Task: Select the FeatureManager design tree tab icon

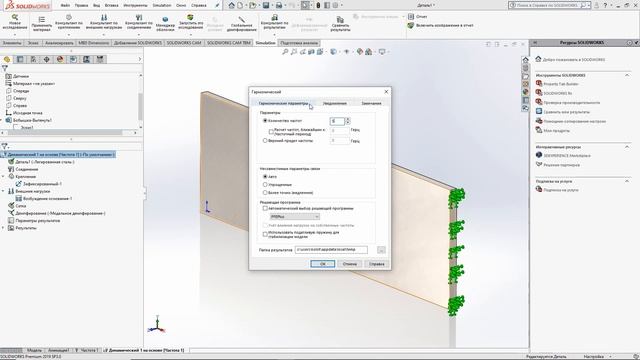Action: tap(7, 60)
